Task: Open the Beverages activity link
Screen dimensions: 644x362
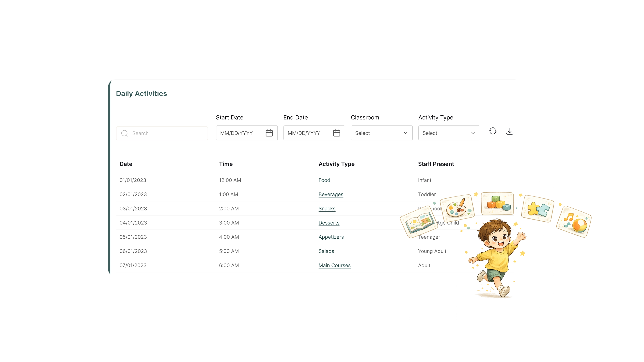Action: coord(331,194)
